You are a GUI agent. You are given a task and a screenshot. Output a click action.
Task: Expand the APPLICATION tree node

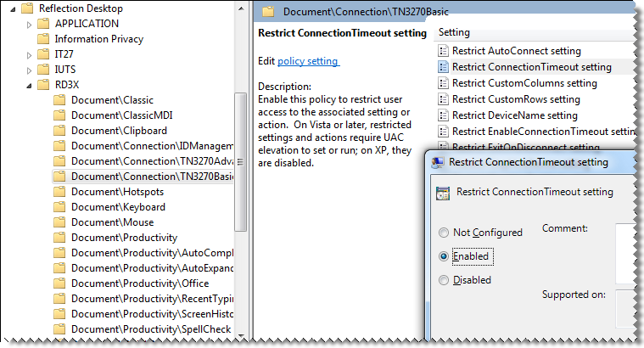(30, 24)
